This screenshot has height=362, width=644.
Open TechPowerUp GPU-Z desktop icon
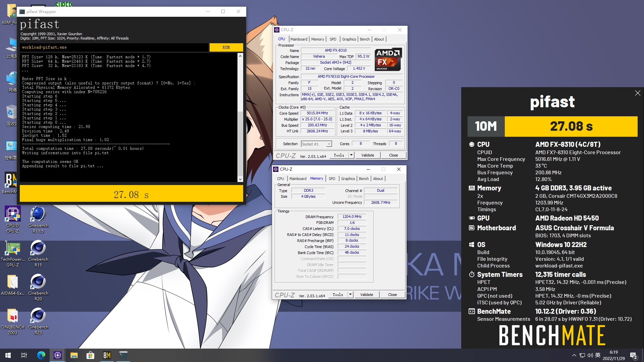click(12, 253)
